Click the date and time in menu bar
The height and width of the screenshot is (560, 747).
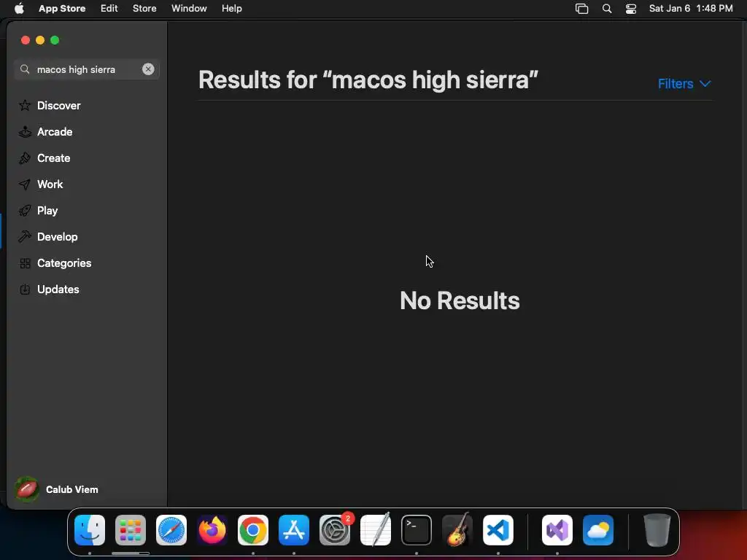point(691,9)
